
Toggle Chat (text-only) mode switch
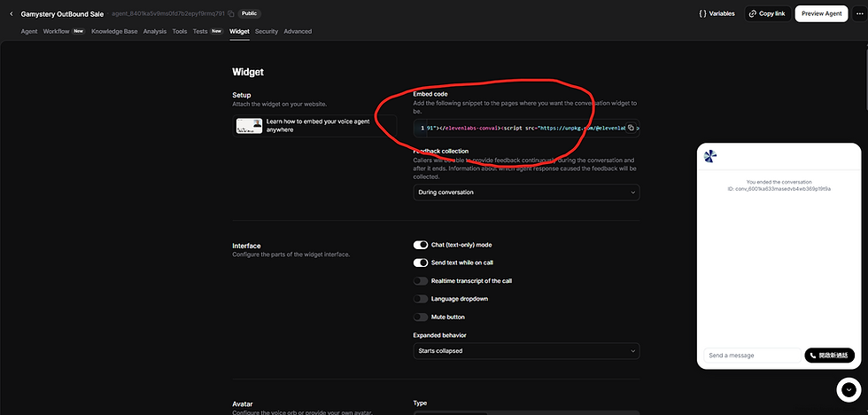point(420,245)
